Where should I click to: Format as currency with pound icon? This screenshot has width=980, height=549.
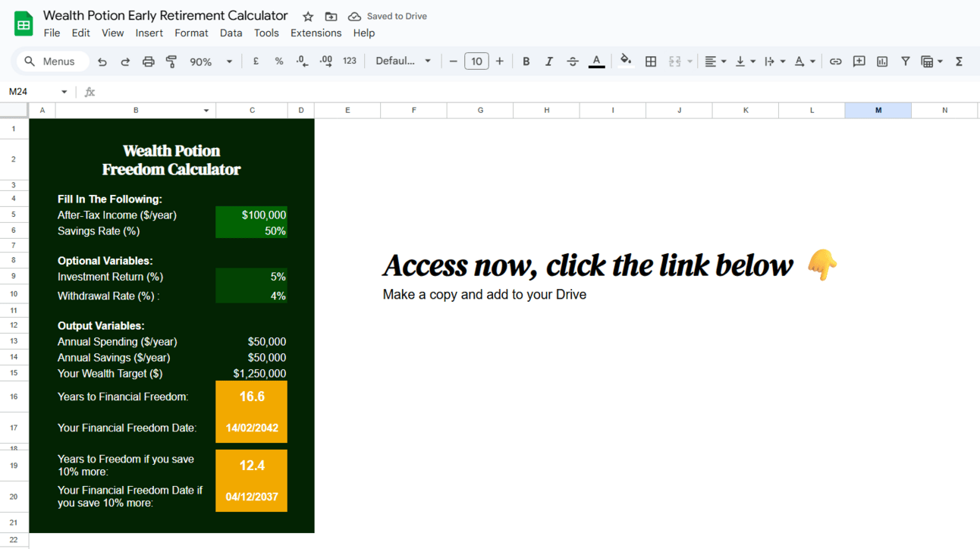click(256, 61)
